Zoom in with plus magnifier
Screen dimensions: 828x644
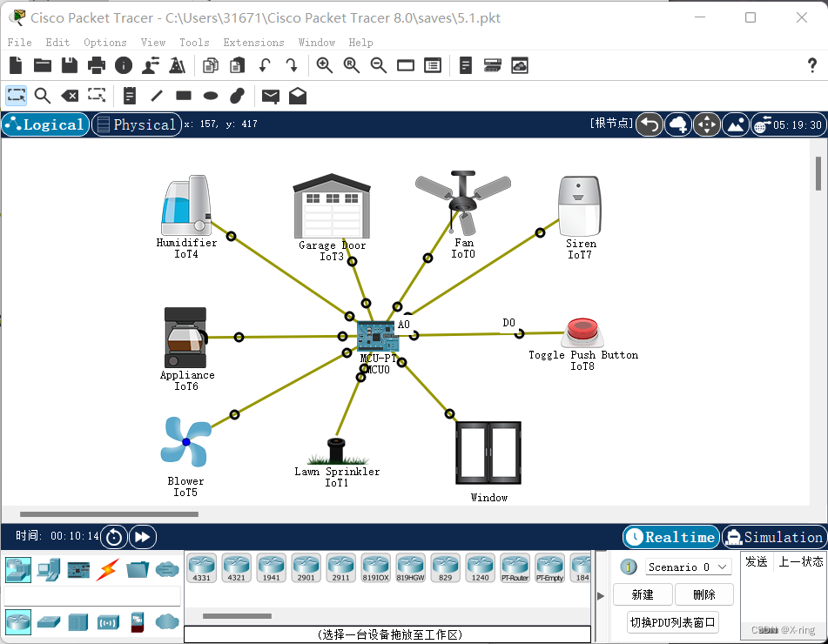click(324, 65)
